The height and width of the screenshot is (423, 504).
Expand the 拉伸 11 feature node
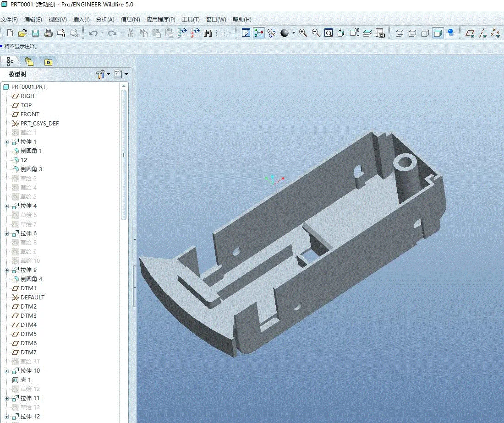click(x=7, y=398)
